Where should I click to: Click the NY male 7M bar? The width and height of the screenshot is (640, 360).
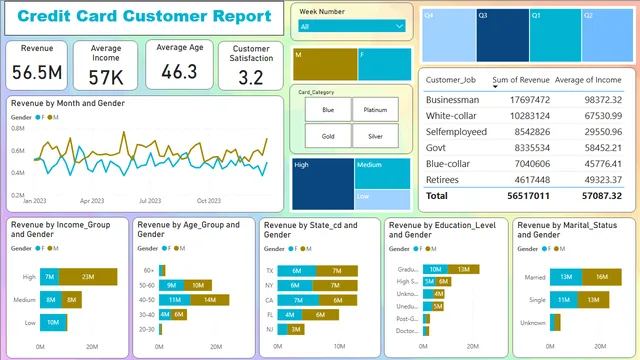335,286
